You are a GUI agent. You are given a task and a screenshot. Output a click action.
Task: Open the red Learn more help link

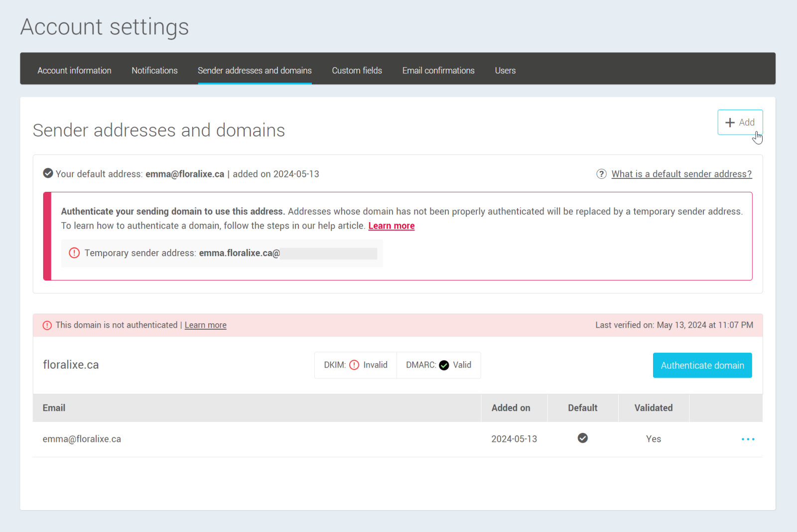click(x=391, y=226)
